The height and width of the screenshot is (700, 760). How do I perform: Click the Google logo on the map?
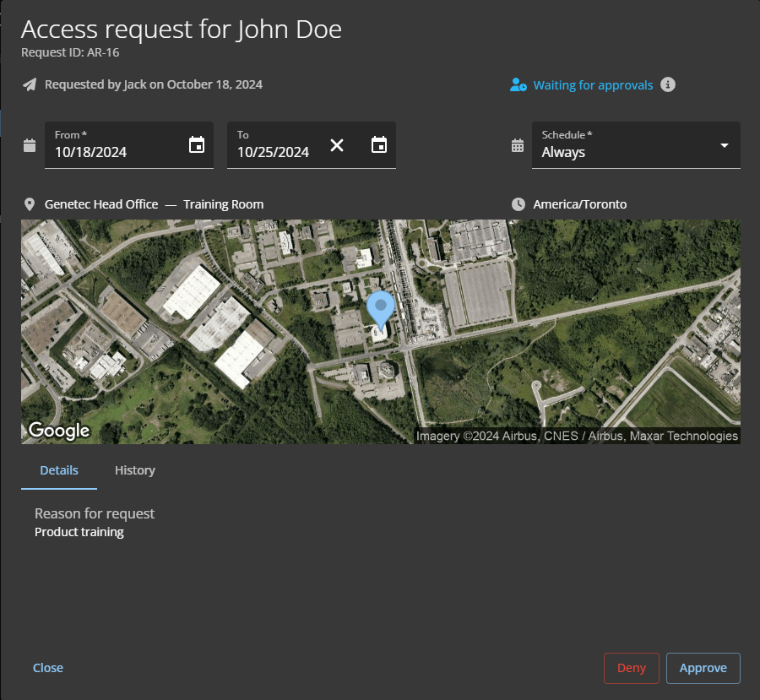(59, 431)
